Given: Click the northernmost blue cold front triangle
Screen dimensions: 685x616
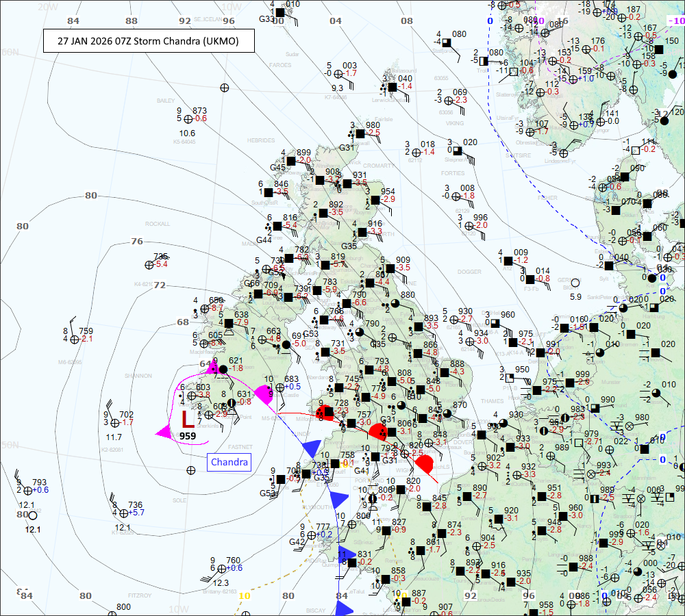Looking at the screenshot, I should 311,448.
